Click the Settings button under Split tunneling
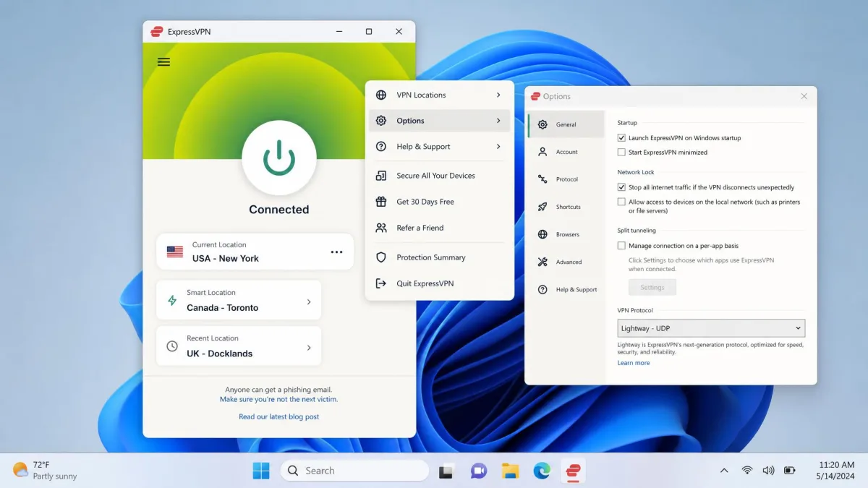The image size is (868, 488). tap(652, 287)
